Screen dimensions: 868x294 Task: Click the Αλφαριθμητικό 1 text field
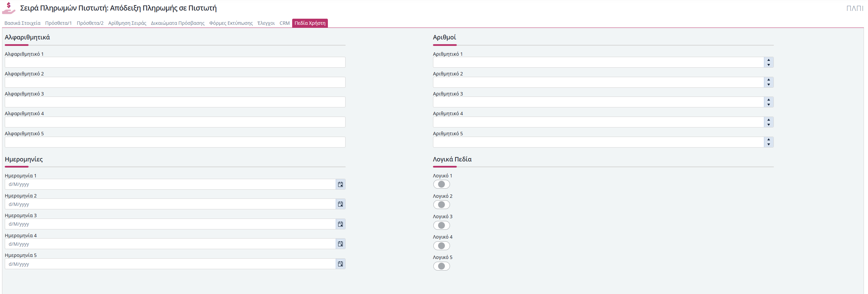[x=175, y=62]
